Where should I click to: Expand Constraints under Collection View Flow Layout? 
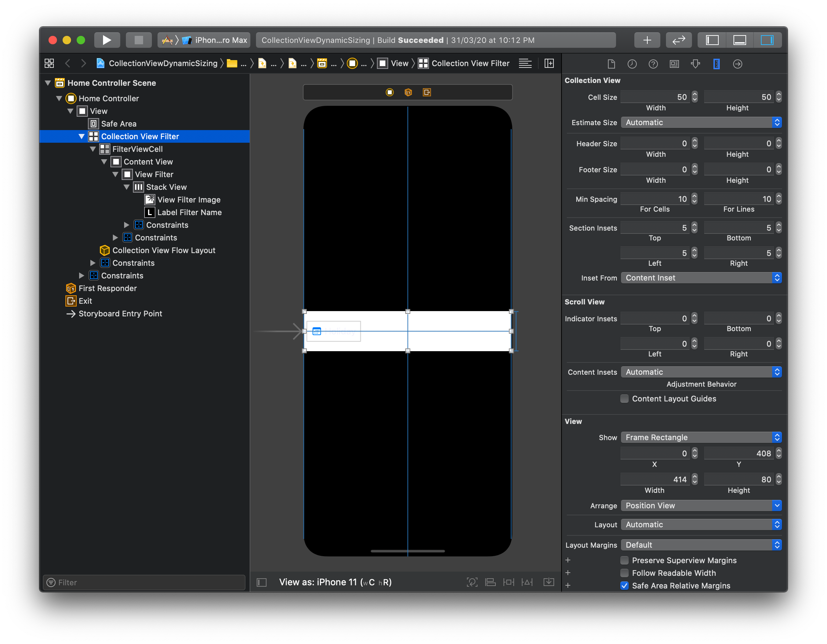pos(93,263)
